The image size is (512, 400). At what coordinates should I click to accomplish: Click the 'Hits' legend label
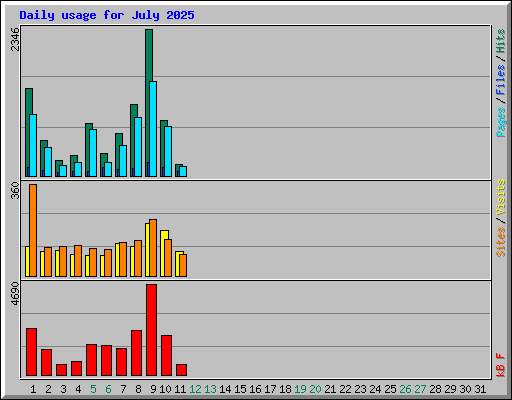(x=500, y=41)
